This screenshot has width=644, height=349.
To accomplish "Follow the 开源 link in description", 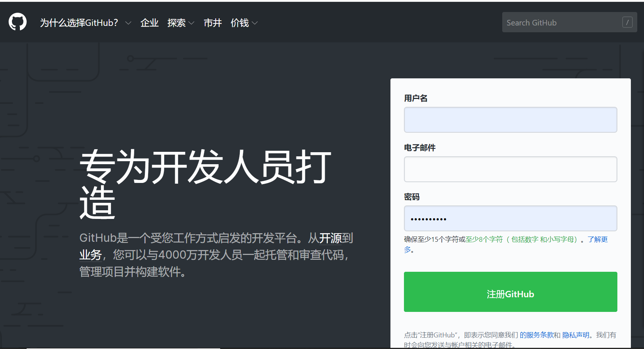I will tap(330, 238).
